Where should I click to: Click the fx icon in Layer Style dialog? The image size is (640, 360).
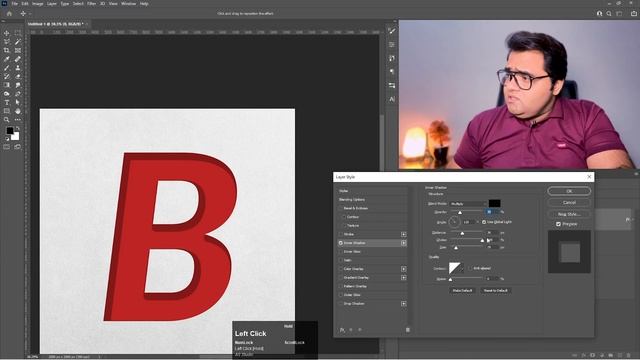pos(342,330)
